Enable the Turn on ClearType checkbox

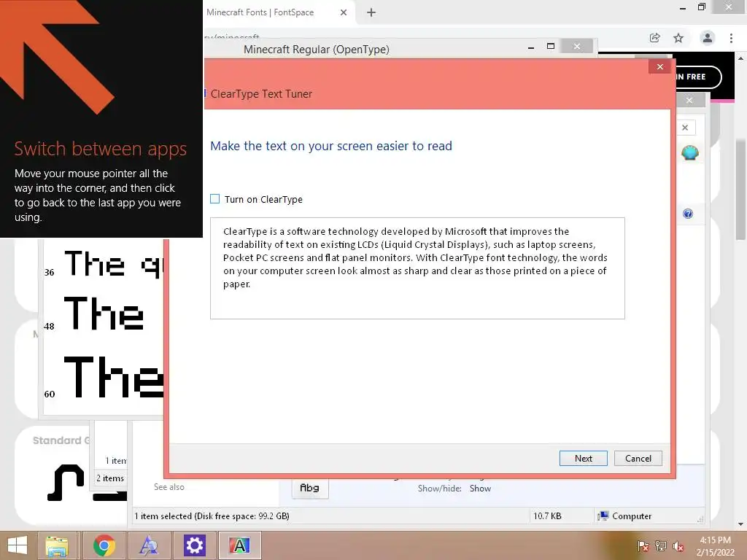215,199
